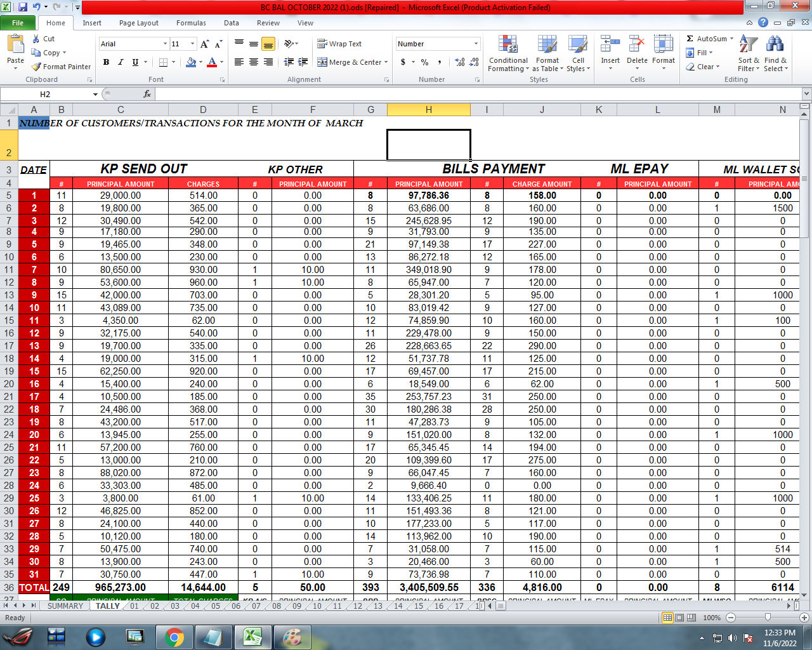
Task: Click Merge & Center button
Action: pyautogui.click(x=350, y=62)
